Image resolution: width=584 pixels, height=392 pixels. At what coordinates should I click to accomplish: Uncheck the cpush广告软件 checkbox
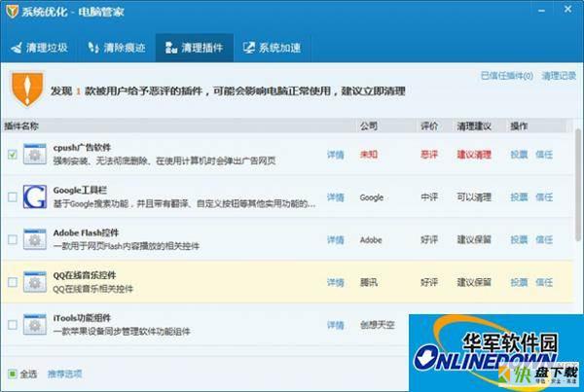(x=13, y=154)
